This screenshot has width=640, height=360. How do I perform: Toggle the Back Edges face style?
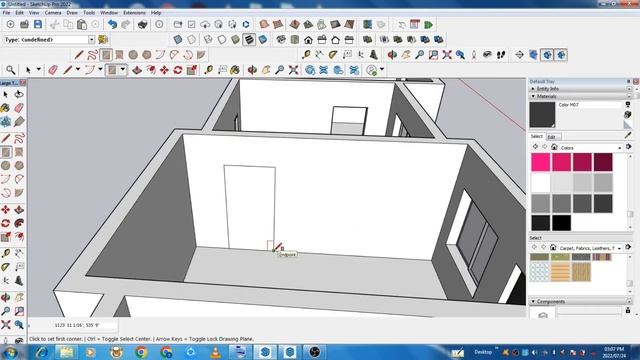tap(191, 40)
